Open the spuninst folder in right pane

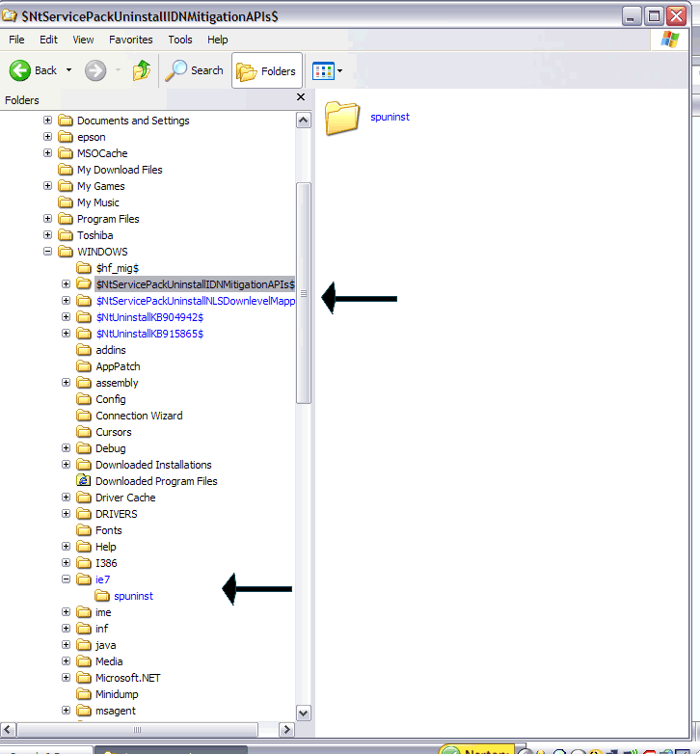pyautogui.click(x=342, y=118)
